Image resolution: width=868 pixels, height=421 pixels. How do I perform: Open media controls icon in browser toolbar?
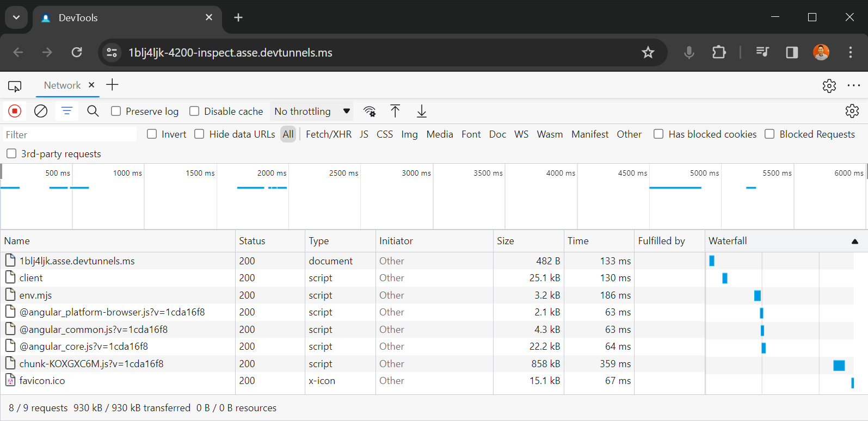coord(762,52)
